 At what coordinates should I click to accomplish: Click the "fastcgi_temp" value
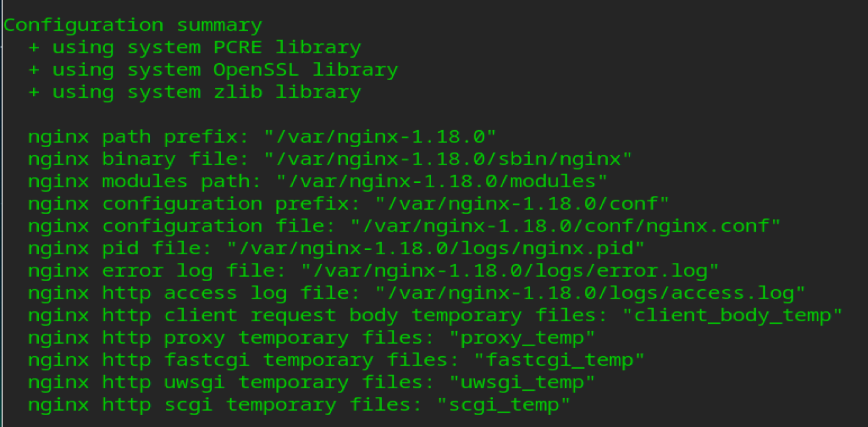[559, 360]
